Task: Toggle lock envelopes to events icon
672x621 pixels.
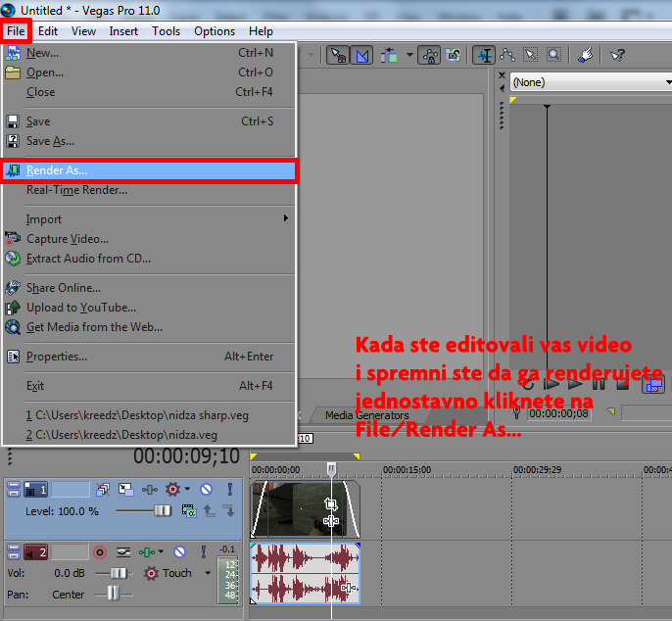Action: pos(430,55)
